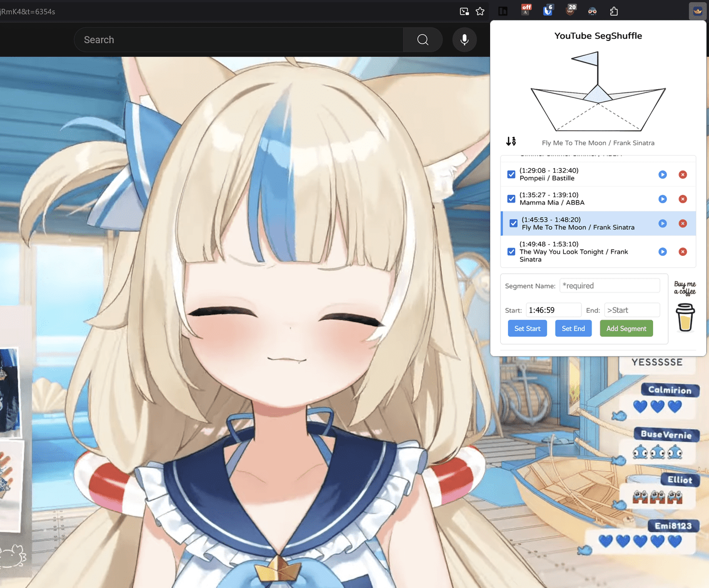Click the End time input field
Image resolution: width=709 pixels, height=588 pixels.
(x=632, y=310)
